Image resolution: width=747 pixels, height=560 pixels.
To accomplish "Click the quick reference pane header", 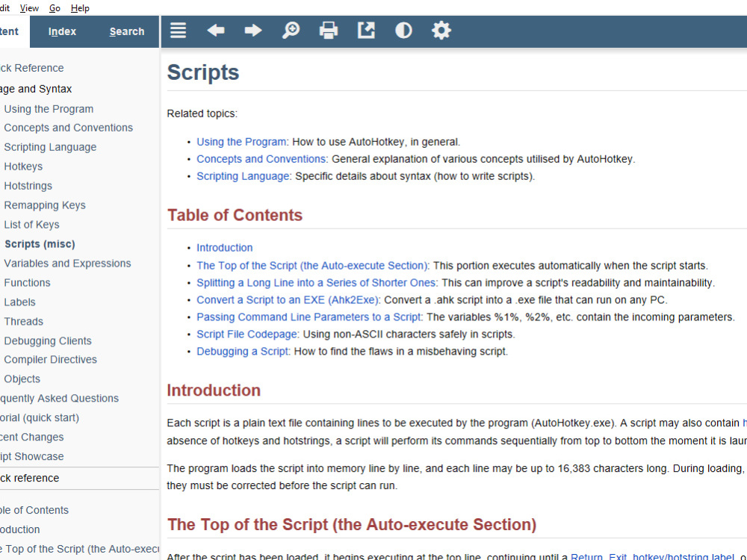I will point(80,478).
